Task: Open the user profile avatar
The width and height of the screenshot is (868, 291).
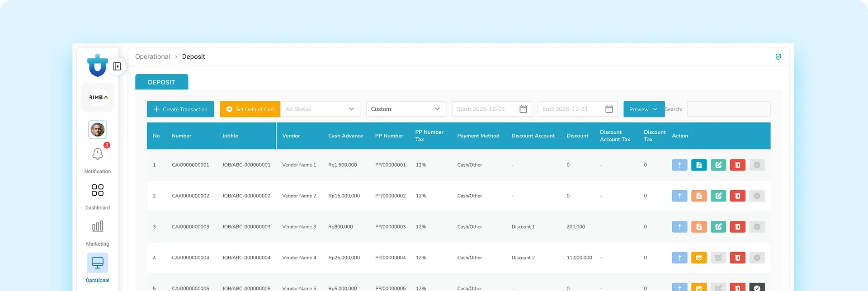Action: (98, 130)
